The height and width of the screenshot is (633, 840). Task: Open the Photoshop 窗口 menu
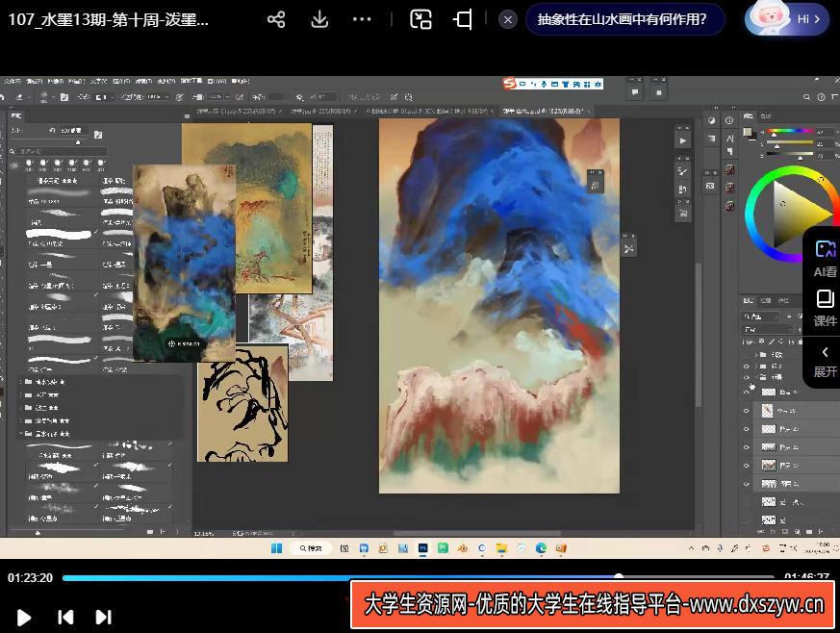coord(216,82)
